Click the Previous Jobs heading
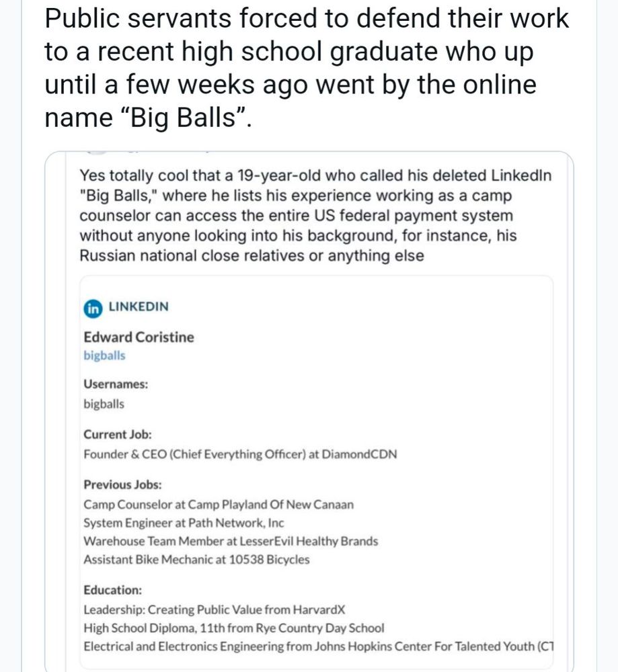 pyautogui.click(x=122, y=484)
